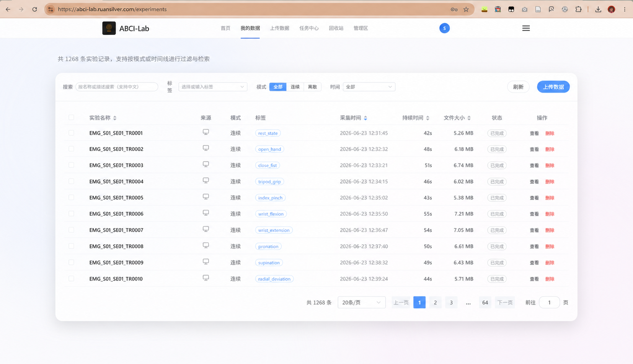
Task: Sort by duration arrows
Action: [427, 118]
